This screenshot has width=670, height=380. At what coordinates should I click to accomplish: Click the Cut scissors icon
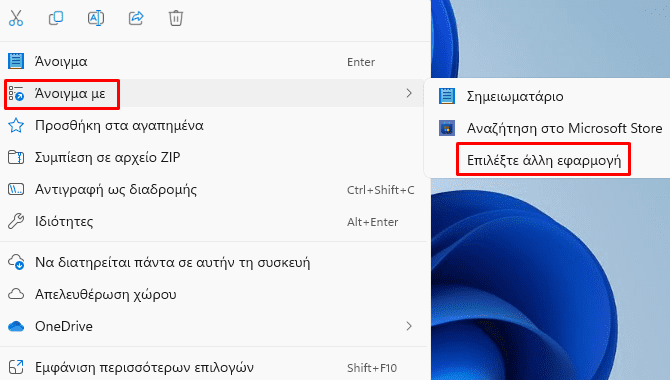point(16,18)
